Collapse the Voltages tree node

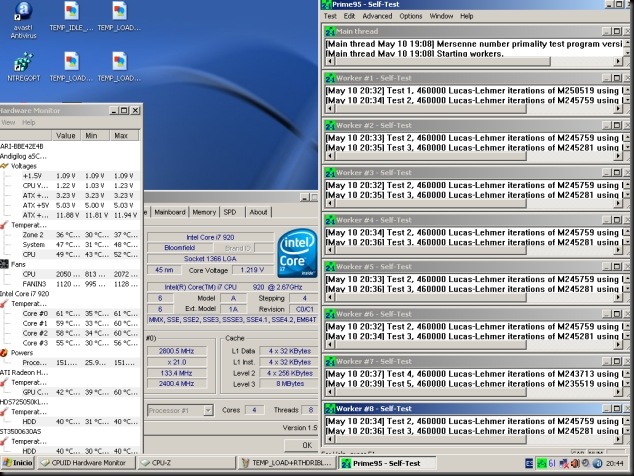[23, 166]
